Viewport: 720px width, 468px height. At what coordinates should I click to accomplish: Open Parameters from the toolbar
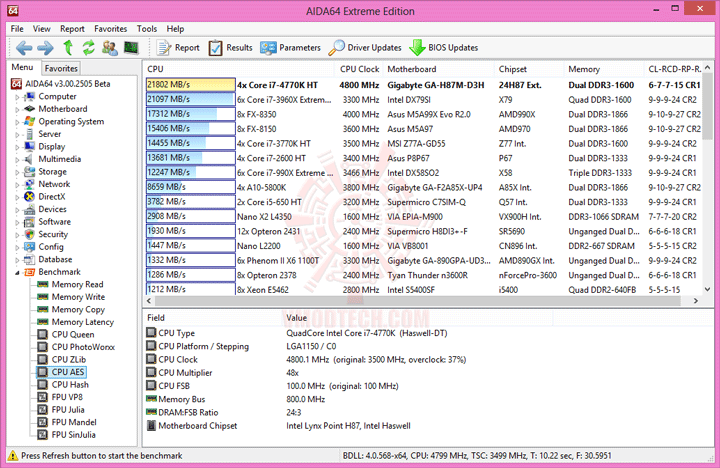click(290, 48)
